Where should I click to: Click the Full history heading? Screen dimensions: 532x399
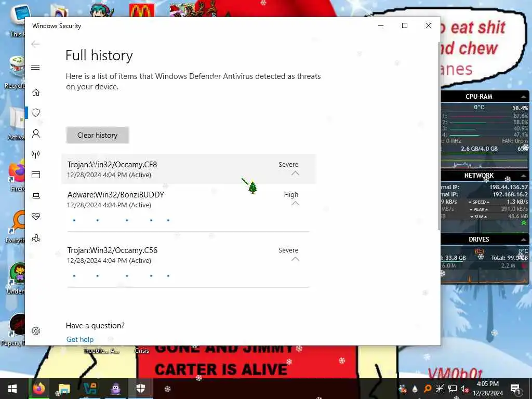[x=99, y=55]
